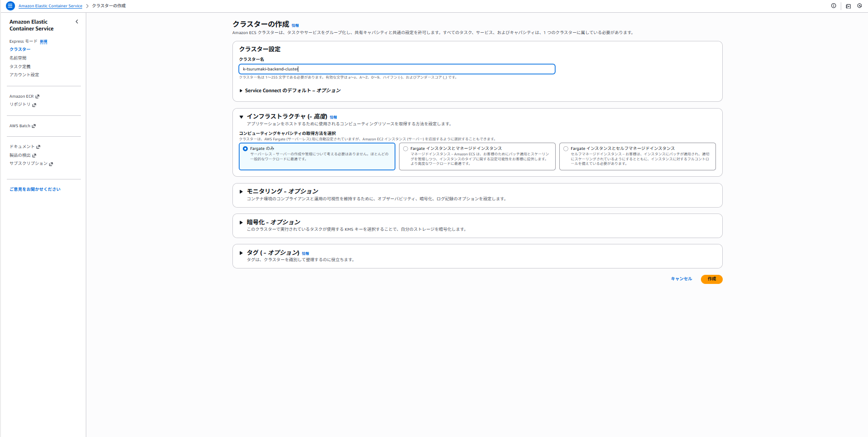Click the クラスターの作成 breadcrumb text

109,6
